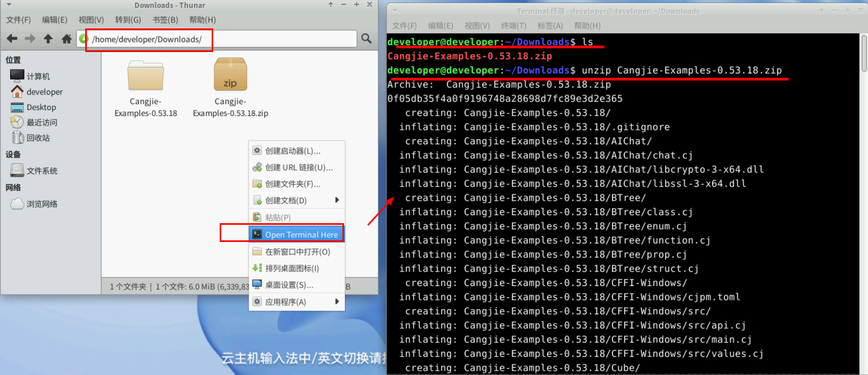Click the BTree/prop.cj line in terminal

(543, 255)
